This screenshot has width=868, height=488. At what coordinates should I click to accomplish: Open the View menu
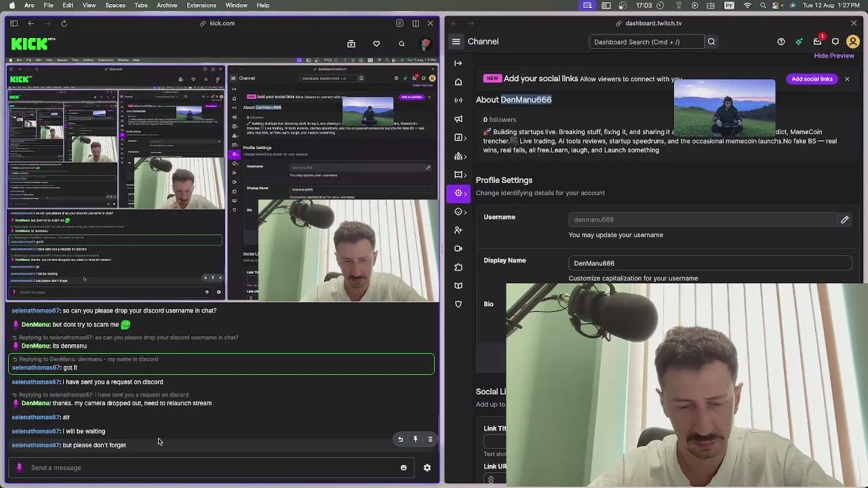pyautogui.click(x=89, y=5)
